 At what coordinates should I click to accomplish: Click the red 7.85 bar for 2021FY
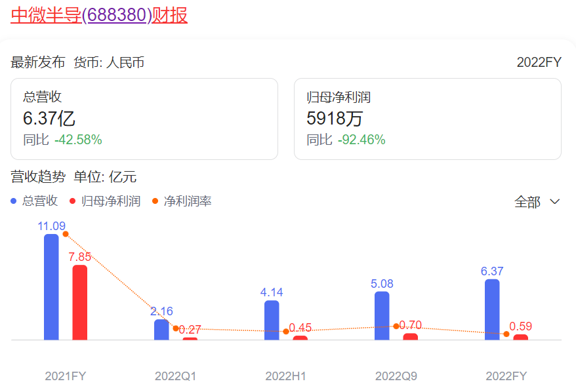click(x=80, y=302)
